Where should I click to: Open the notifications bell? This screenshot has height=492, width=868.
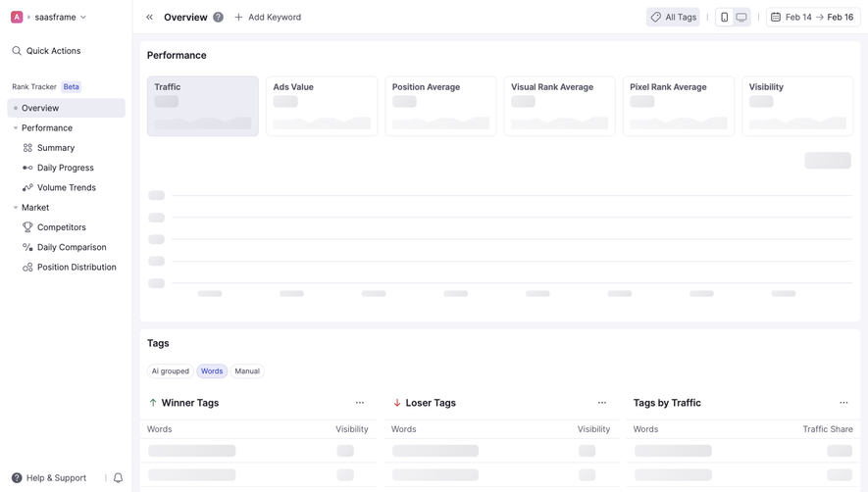pyautogui.click(x=118, y=477)
